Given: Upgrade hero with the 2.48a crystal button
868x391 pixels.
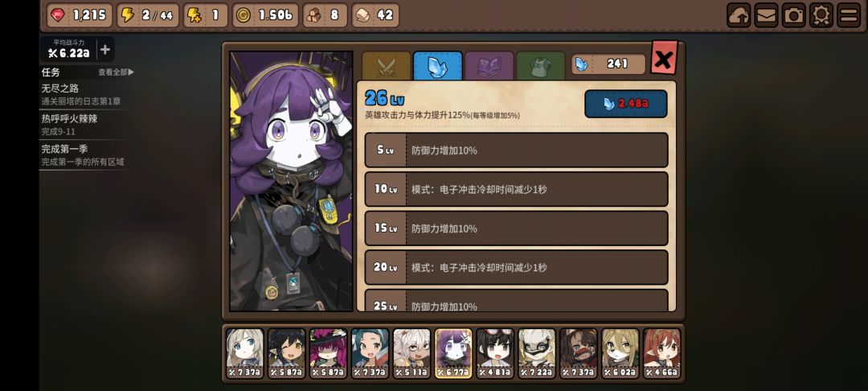Looking at the screenshot, I should 625,104.
